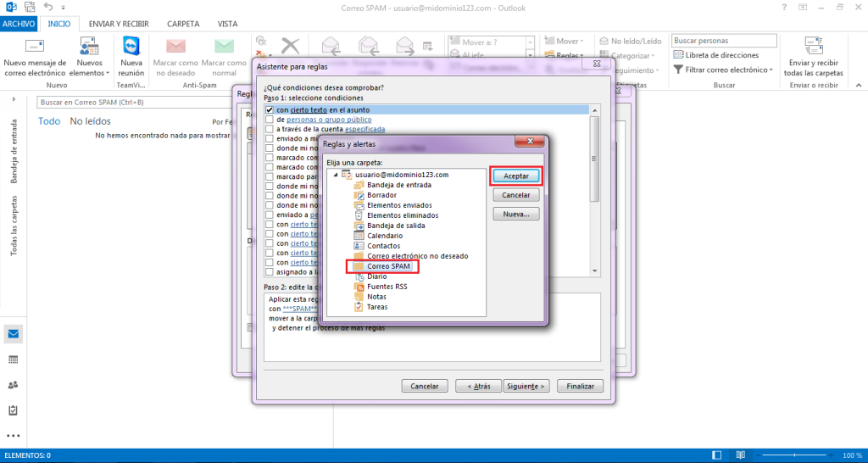The height and width of the screenshot is (463, 868).
Task: Select the INICIO tab
Action: [x=59, y=24]
